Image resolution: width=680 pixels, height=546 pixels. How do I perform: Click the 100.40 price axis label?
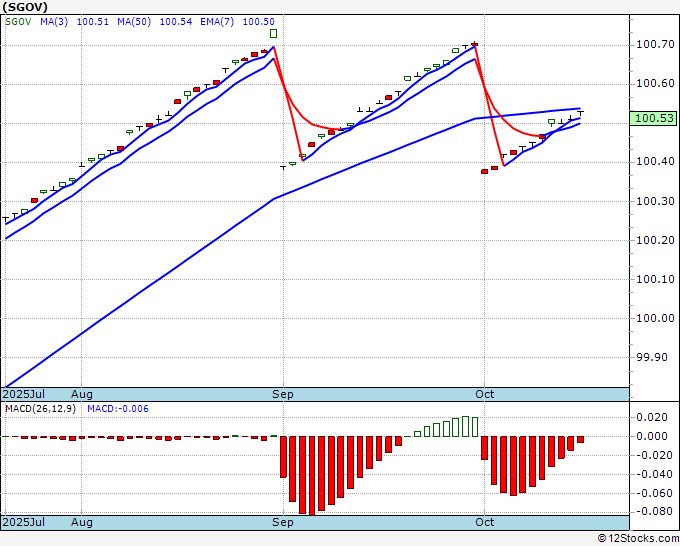(655, 161)
